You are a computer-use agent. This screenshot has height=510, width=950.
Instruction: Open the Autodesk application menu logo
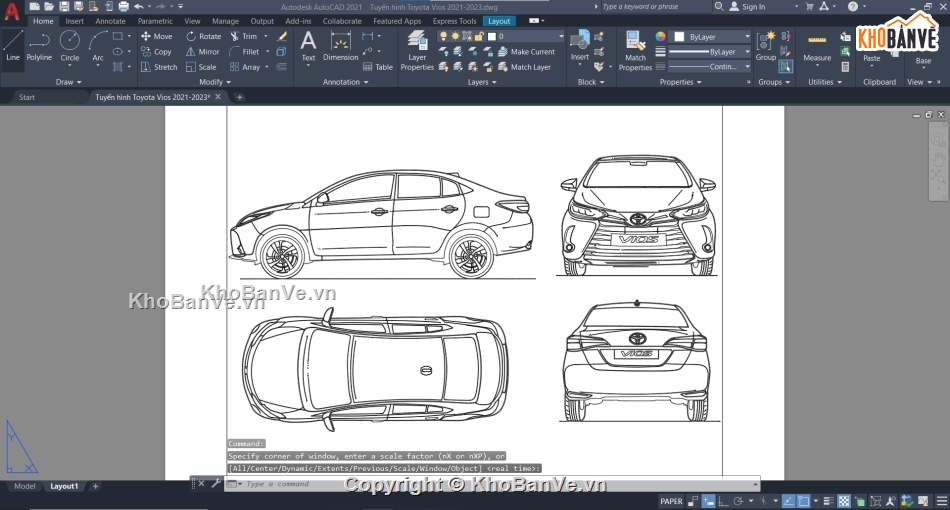tap(12, 10)
